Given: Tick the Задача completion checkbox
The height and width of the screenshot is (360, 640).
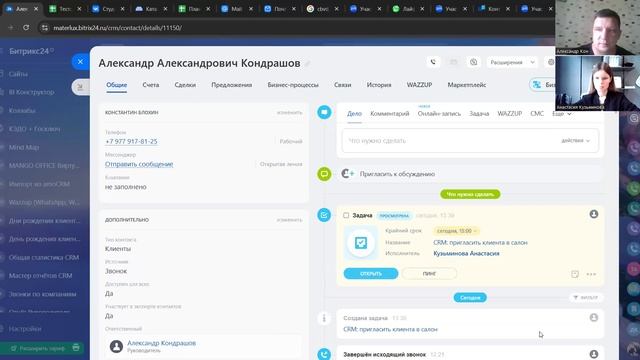Looking at the screenshot, I should click(x=346, y=215).
